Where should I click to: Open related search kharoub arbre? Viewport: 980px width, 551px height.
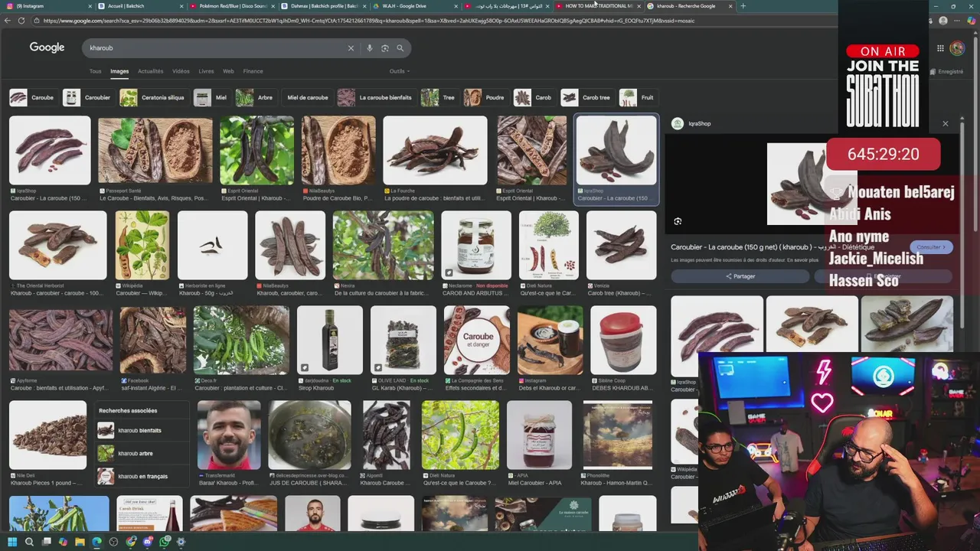click(x=142, y=454)
